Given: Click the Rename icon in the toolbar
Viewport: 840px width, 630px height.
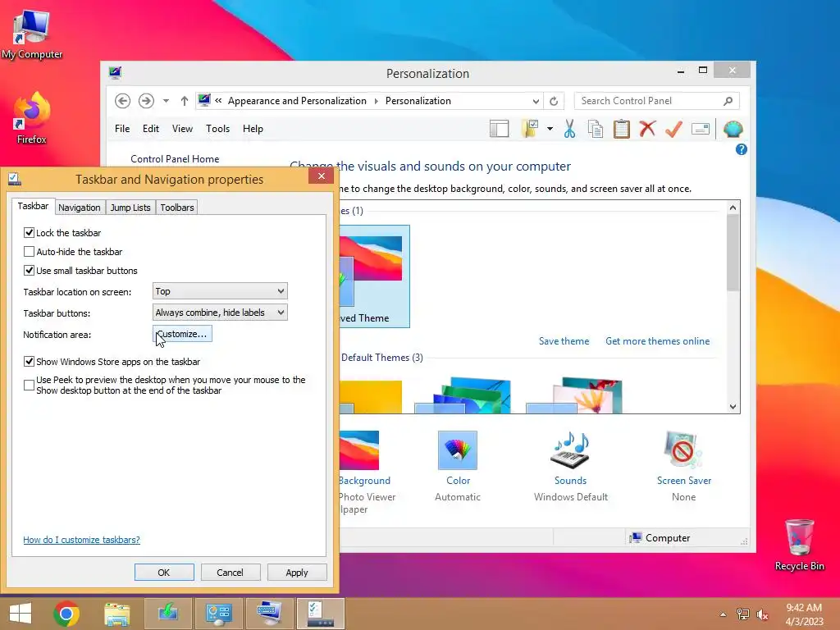Looking at the screenshot, I should [x=701, y=129].
